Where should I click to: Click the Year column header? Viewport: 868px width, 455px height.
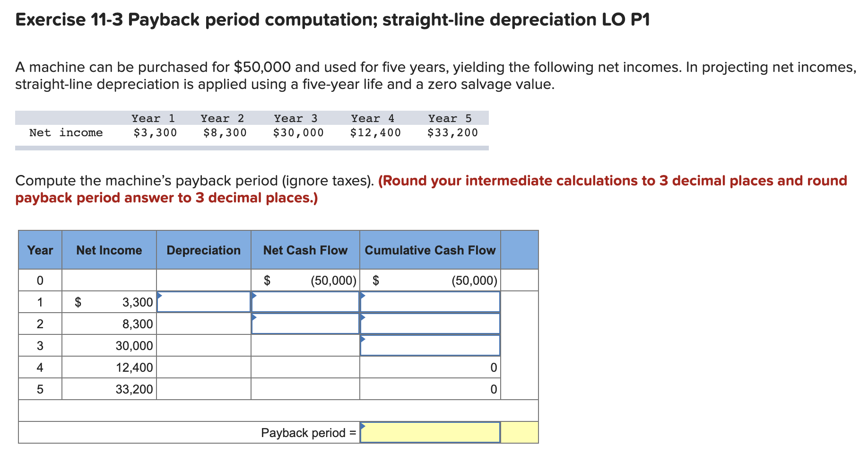(x=40, y=250)
